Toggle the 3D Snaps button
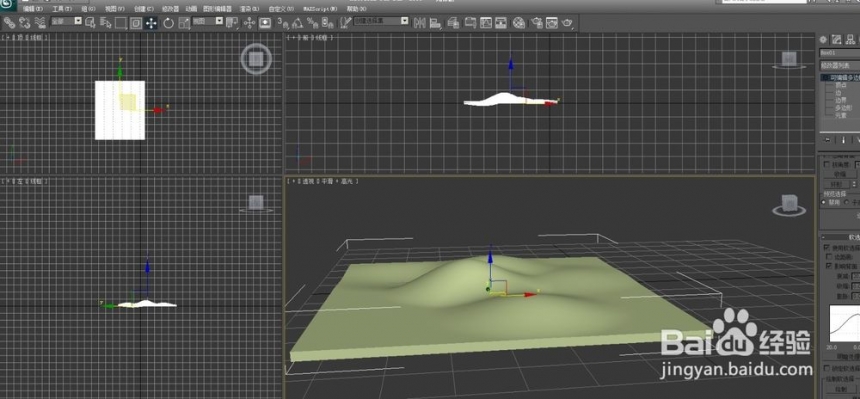 coord(283,23)
